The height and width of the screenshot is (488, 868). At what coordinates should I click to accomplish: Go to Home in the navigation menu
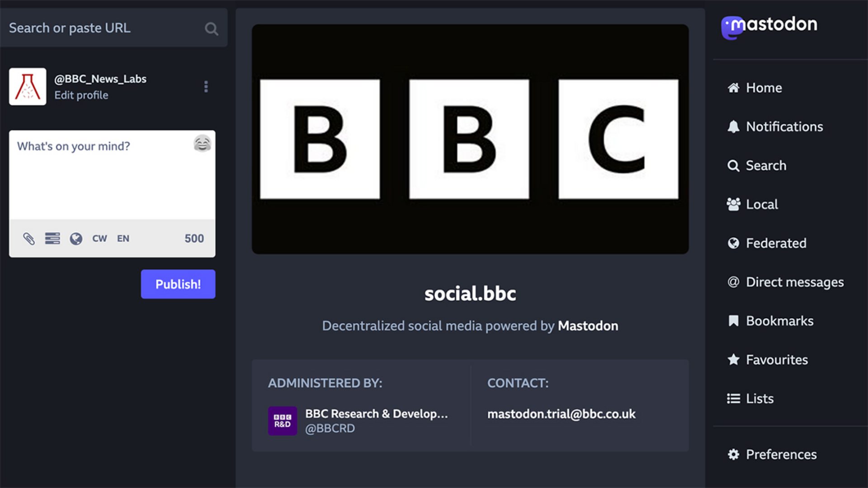pyautogui.click(x=764, y=88)
